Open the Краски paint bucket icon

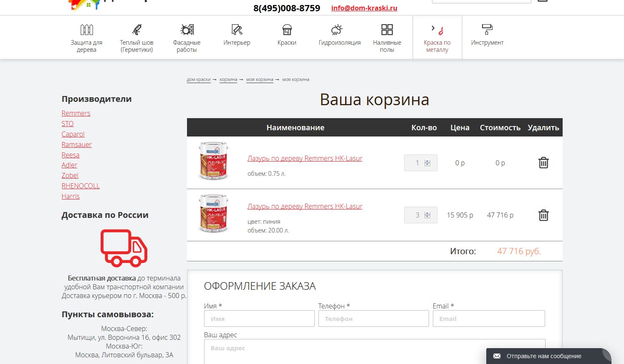click(287, 30)
